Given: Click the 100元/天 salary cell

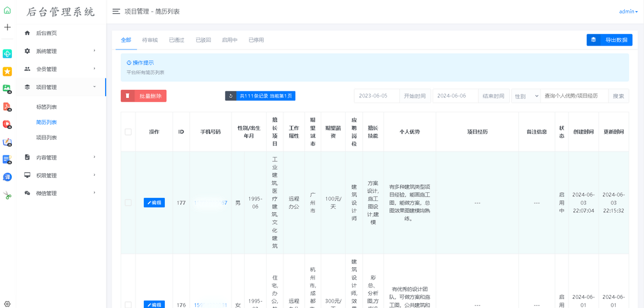Looking at the screenshot, I should pyautogui.click(x=333, y=203).
